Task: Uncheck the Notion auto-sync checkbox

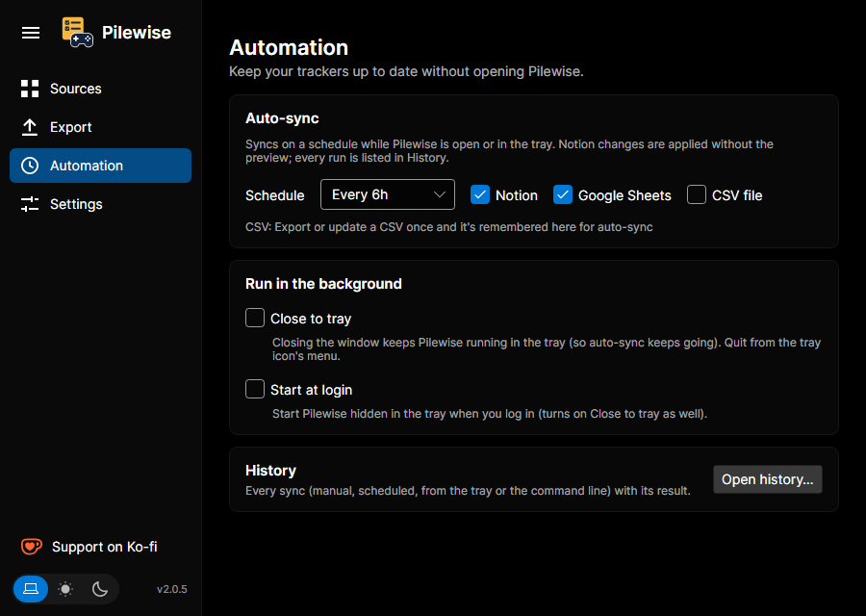Action: pos(480,195)
